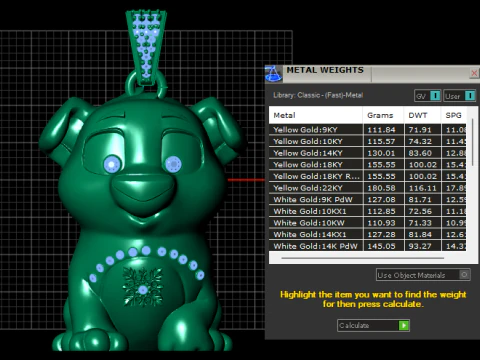Select Yellow Gold:9KY row
This screenshot has width=480, height=360.
click(368, 130)
